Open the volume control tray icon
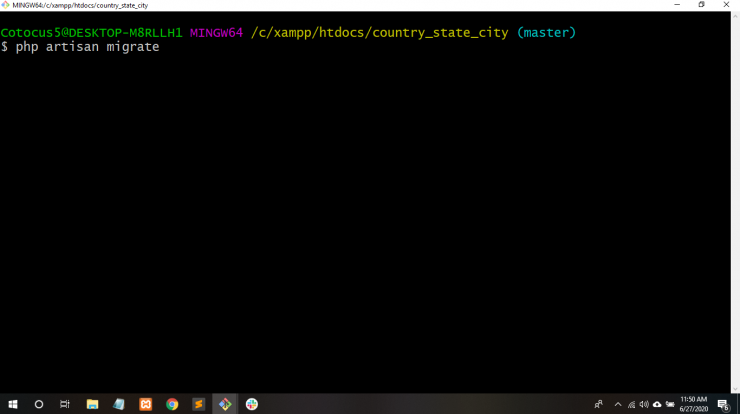This screenshot has width=740, height=414. coord(644,405)
